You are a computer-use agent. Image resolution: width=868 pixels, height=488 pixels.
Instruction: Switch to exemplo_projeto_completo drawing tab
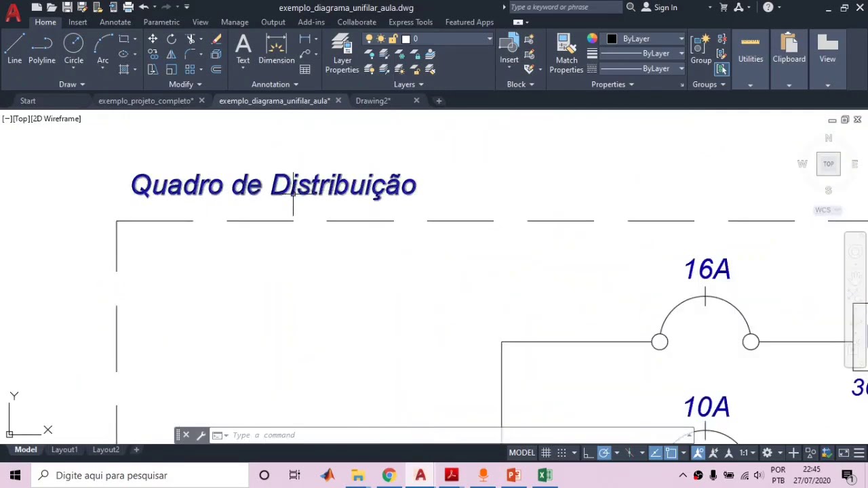146,100
